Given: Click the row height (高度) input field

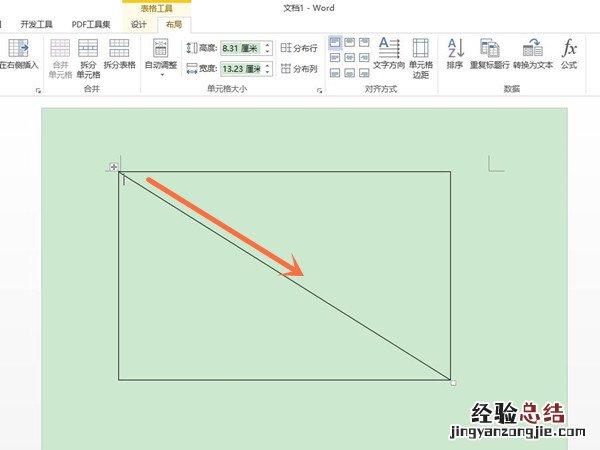Looking at the screenshot, I should point(241,48).
